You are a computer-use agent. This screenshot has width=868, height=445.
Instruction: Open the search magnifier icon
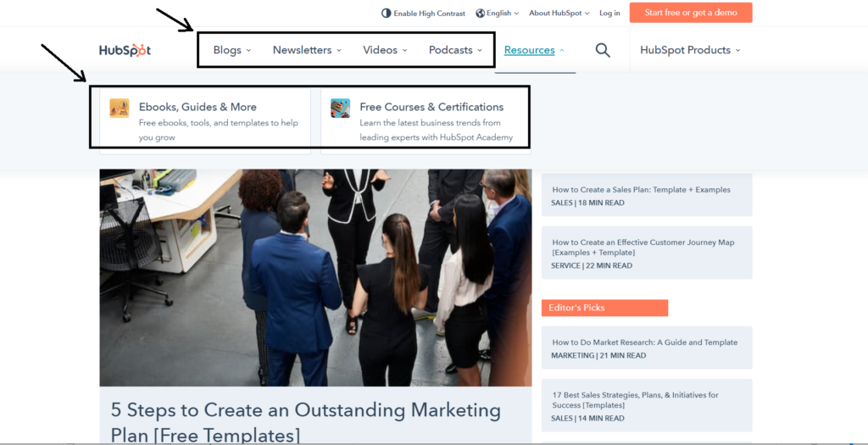click(603, 50)
